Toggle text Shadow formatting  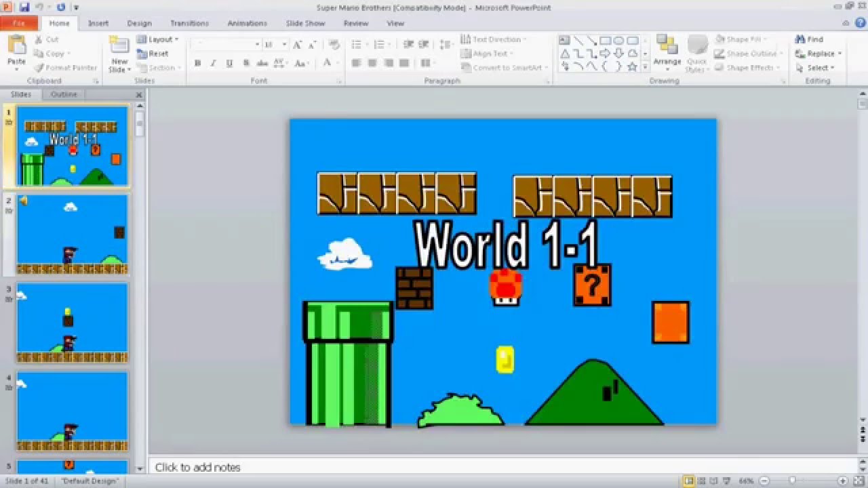point(246,63)
